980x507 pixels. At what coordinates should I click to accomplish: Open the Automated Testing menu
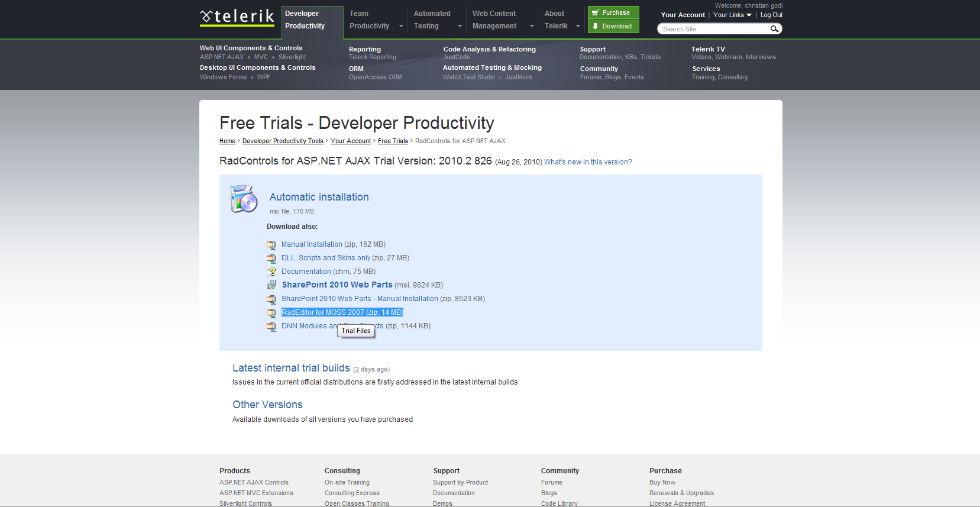pyautogui.click(x=437, y=20)
